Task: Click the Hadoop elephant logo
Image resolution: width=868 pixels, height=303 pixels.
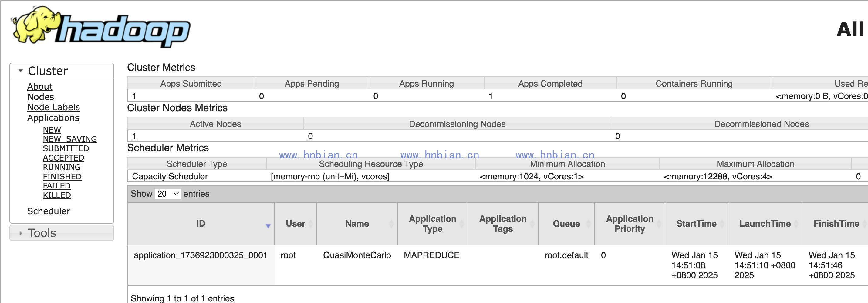Action: [x=101, y=26]
